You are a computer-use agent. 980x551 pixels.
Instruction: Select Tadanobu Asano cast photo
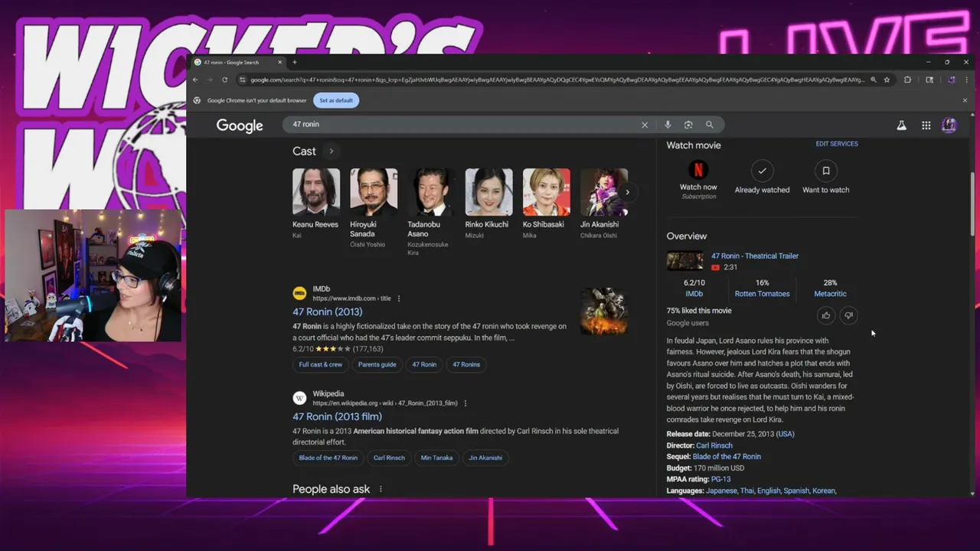pos(431,192)
